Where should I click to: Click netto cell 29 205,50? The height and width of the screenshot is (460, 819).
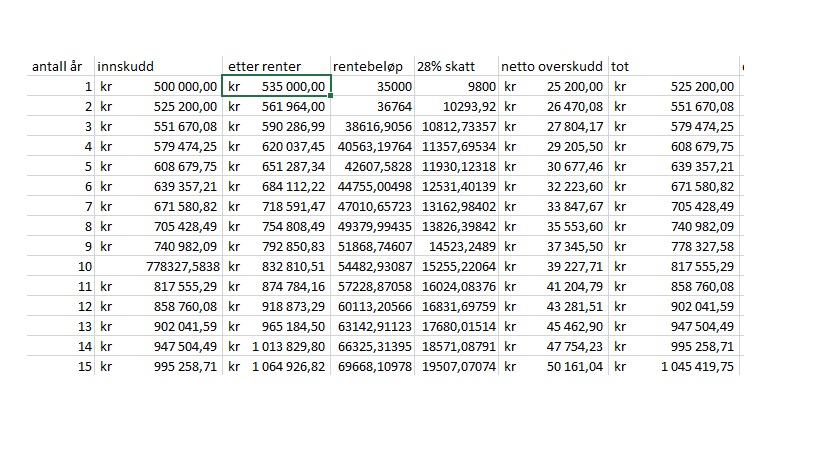554,146
